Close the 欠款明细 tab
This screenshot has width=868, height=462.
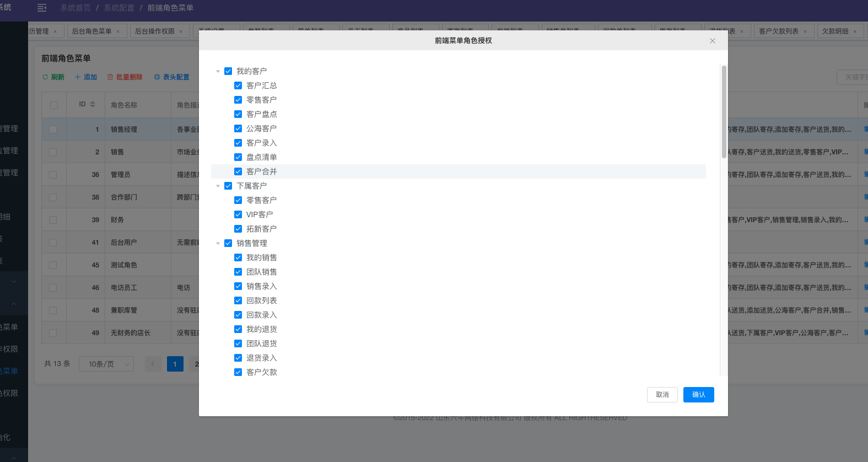tap(855, 31)
